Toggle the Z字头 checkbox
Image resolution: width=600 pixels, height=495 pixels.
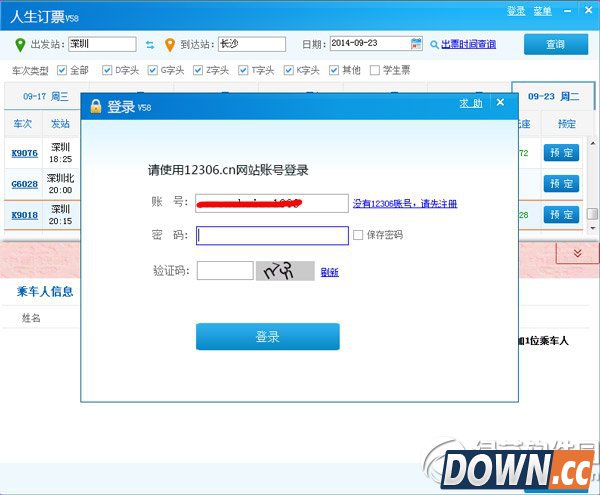tap(198, 70)
